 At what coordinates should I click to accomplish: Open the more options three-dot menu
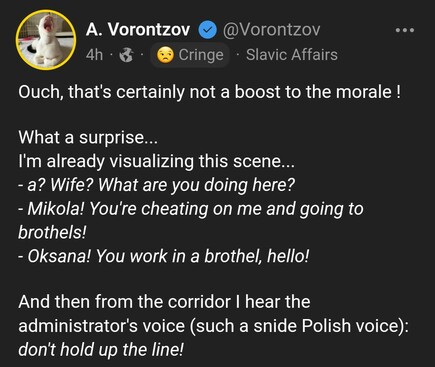pyautogui.click(x=405, y=30)
